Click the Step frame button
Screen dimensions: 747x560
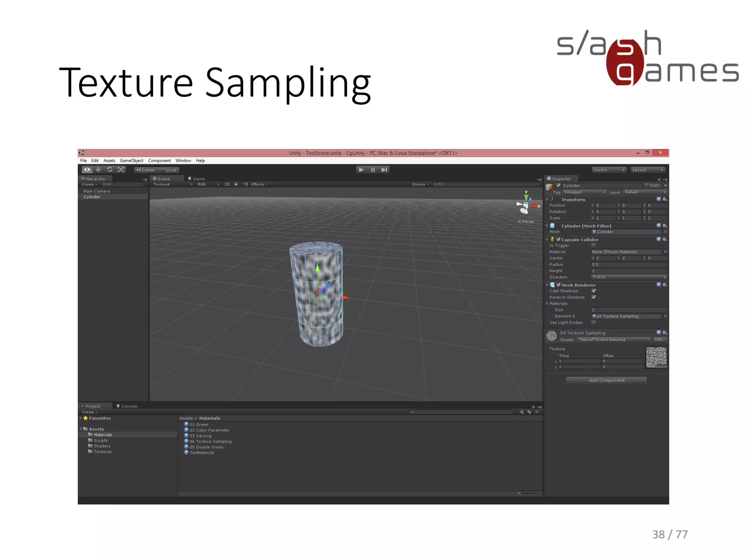tap(384, 170)
